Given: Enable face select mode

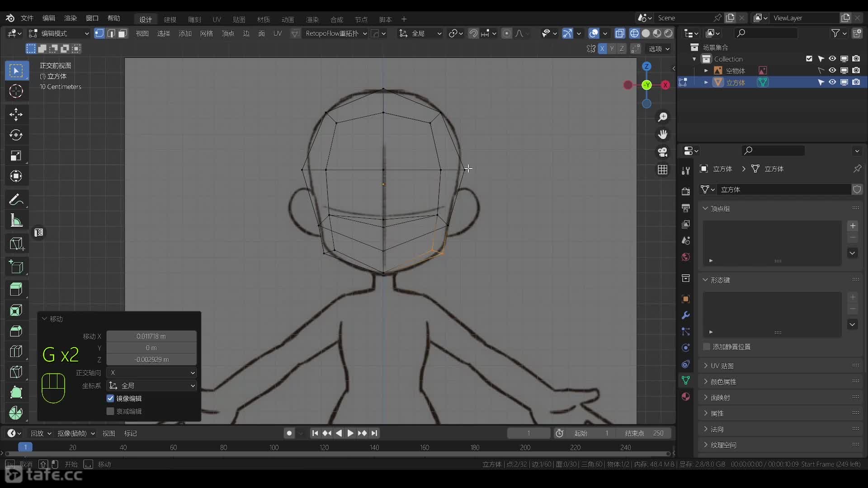Looking at the screenshot, I should tap(123, 33).
